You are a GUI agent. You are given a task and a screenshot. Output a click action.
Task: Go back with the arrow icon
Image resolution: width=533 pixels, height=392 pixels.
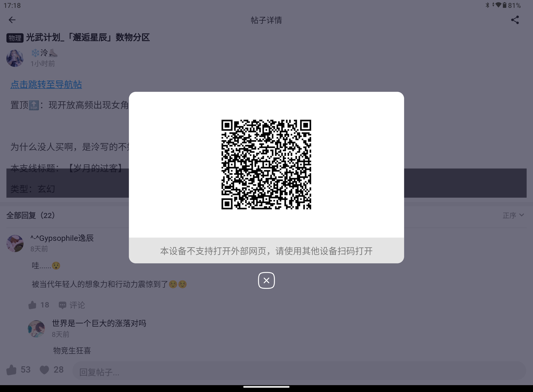click(12, 20)
